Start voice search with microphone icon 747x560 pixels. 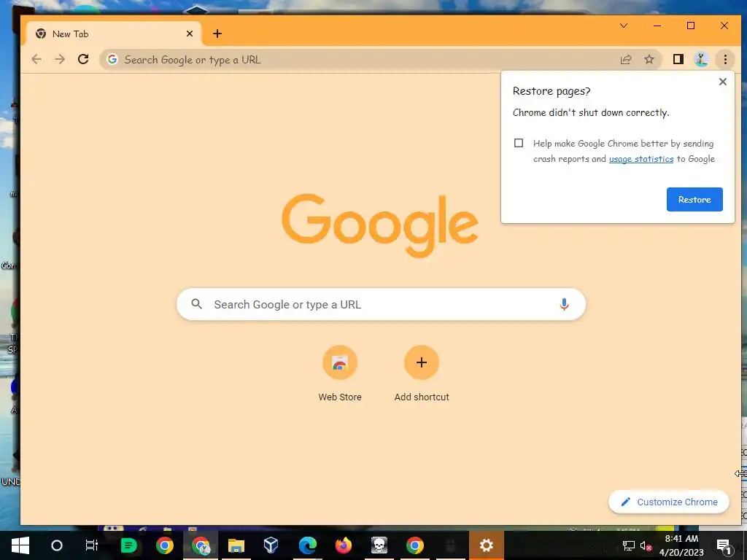[x=564, y=304]
